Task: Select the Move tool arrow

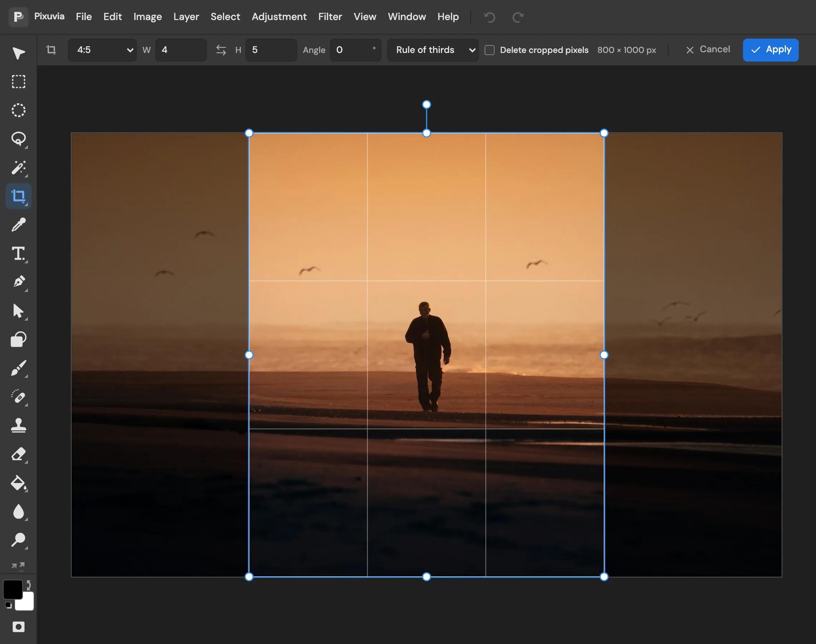Action: pos(18,53)
